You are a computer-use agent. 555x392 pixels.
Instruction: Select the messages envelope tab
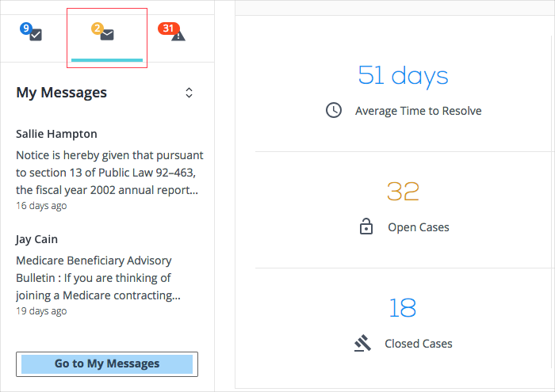click(x=107, y=38)
